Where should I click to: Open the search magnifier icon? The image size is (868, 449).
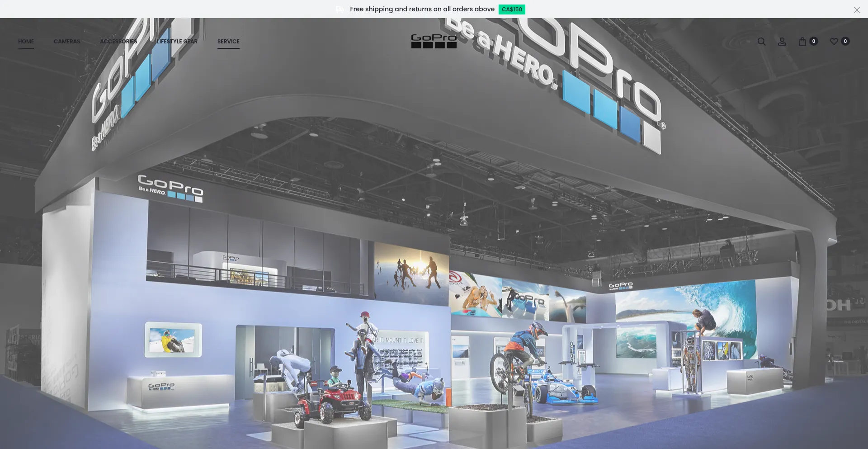point(761,42)
